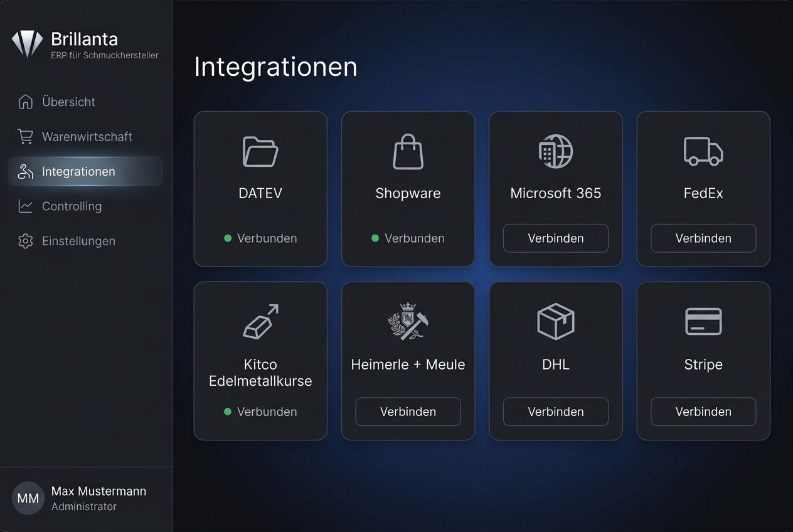The image size is (793, 532).
Task: Click the FedEx card title
Action: click(x=703, y=193)
